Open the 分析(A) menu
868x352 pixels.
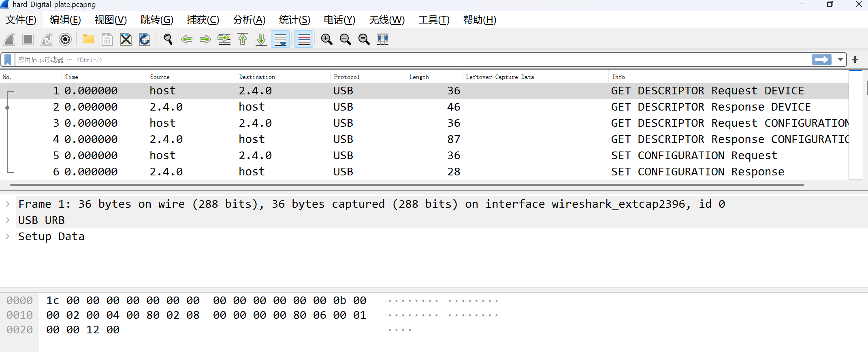click(x=249, y=20)
